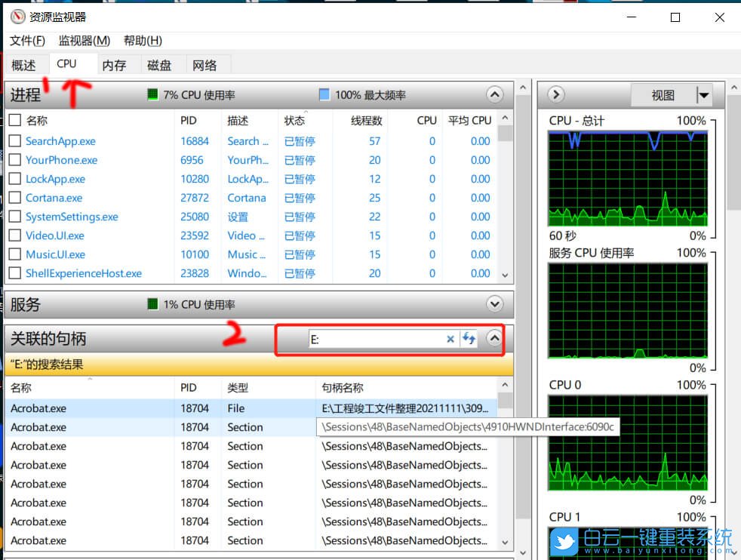The height and width of the screenshot is (560, 741).
Task: Collapse the 进程 section chevron
Action: click(x=495, y=94)
